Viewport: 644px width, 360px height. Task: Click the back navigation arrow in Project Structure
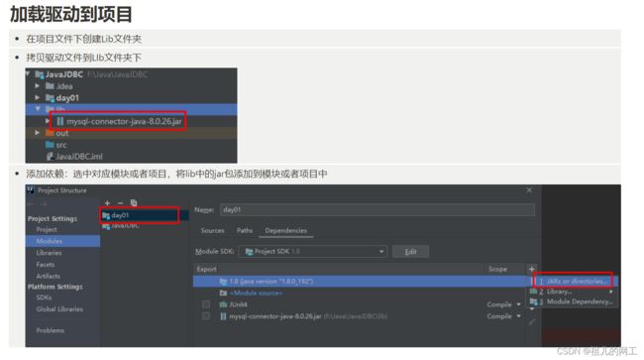31,204
